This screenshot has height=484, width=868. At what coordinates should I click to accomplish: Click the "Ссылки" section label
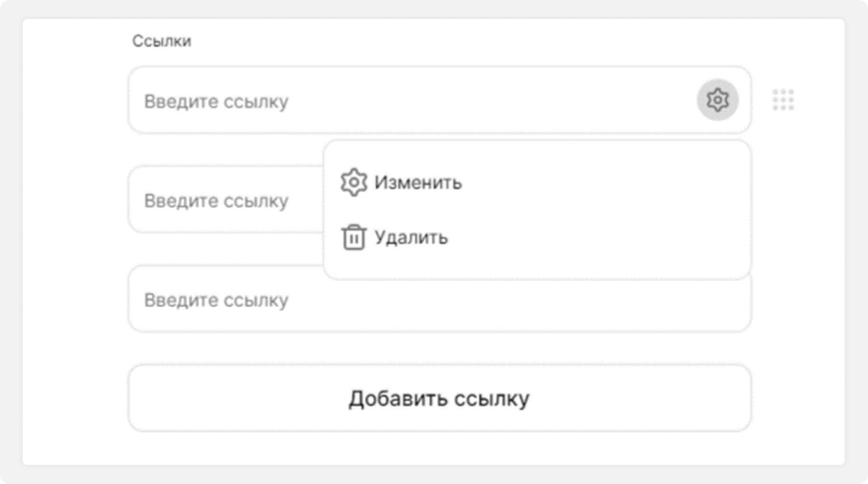pyautogui.click(x=161, y=41)
